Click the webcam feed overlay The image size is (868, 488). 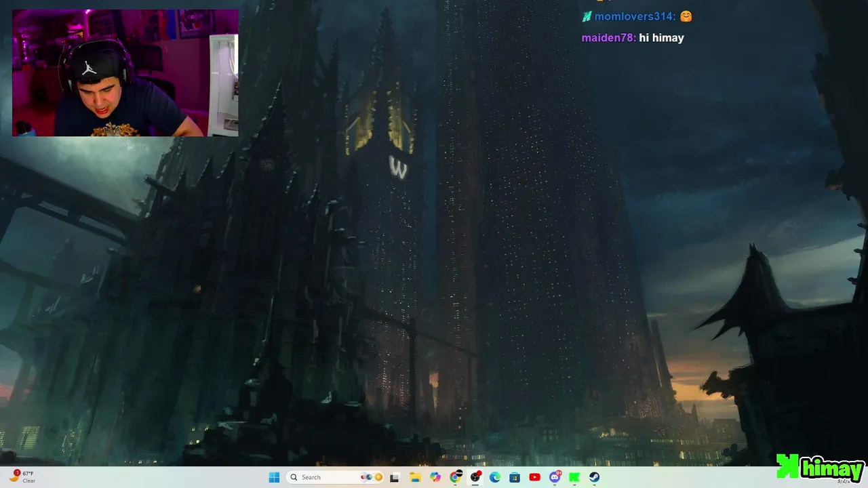coord(125,73)
